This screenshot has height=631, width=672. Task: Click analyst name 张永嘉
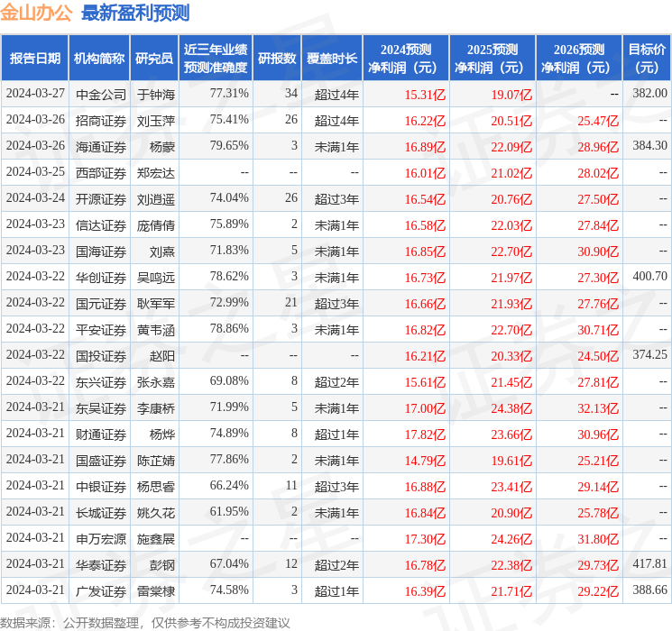click(x=156, y=382)
